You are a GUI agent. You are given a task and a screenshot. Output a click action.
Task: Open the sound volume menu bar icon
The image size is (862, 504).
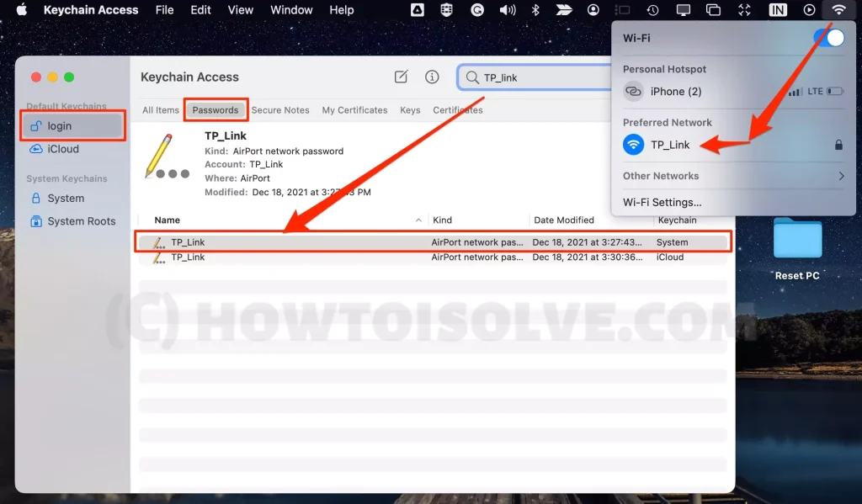[x=507, y=10]
